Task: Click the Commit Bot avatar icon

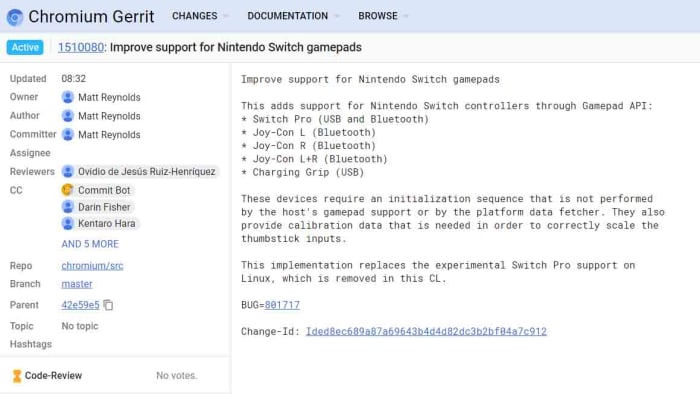Action: [x=67, y=190]
